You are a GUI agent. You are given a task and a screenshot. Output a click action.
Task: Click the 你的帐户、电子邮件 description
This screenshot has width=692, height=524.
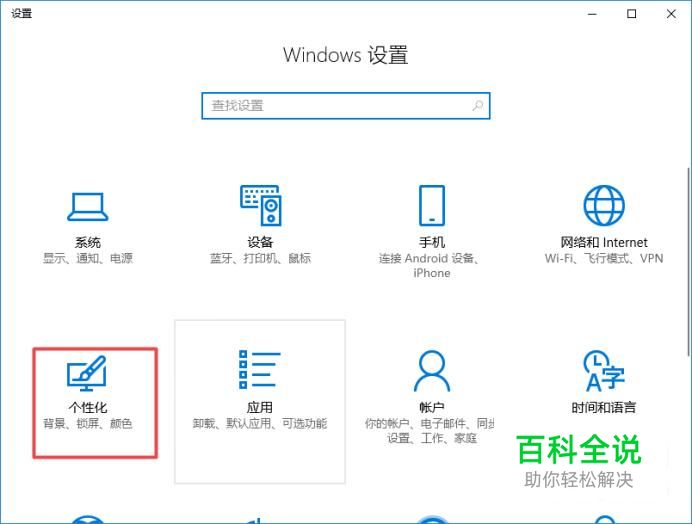(429, 431)
